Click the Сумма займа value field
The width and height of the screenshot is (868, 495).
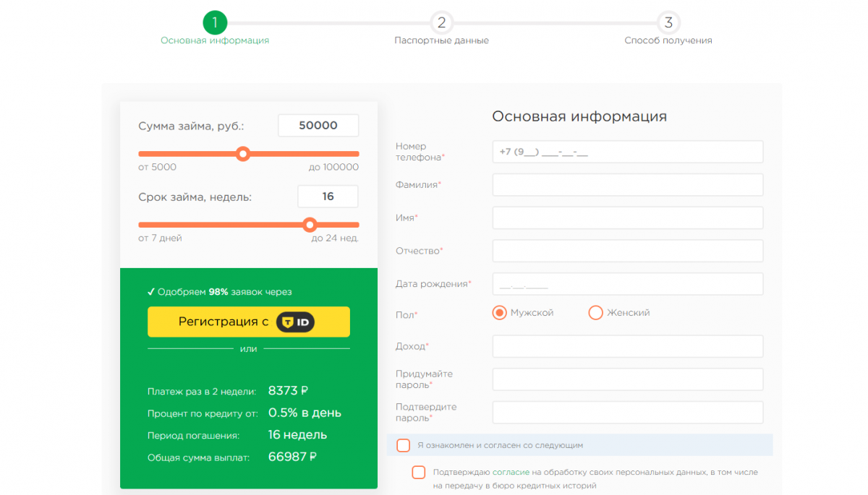(318, 125)
